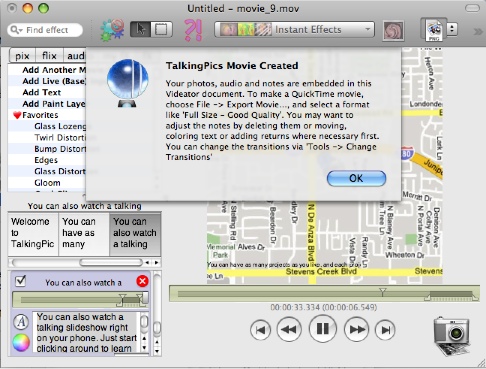Click the layer panel down scroll arrow
This screenshot has width=486, height=369.
pyautogui.click(x=157, y=351)
